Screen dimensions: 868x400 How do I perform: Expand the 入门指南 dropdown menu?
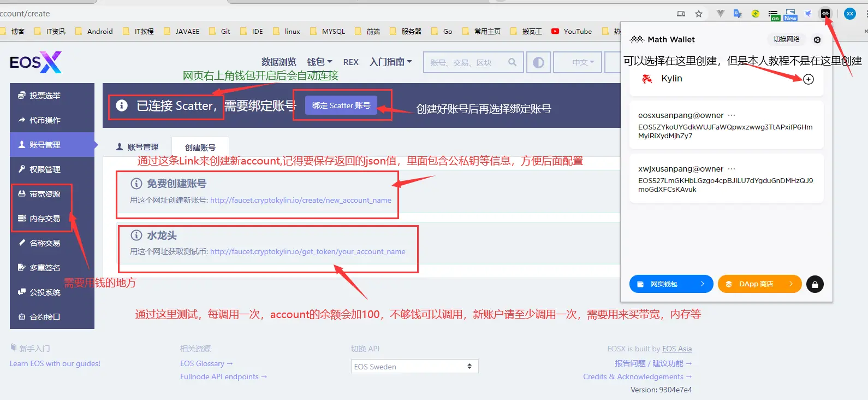391,62
